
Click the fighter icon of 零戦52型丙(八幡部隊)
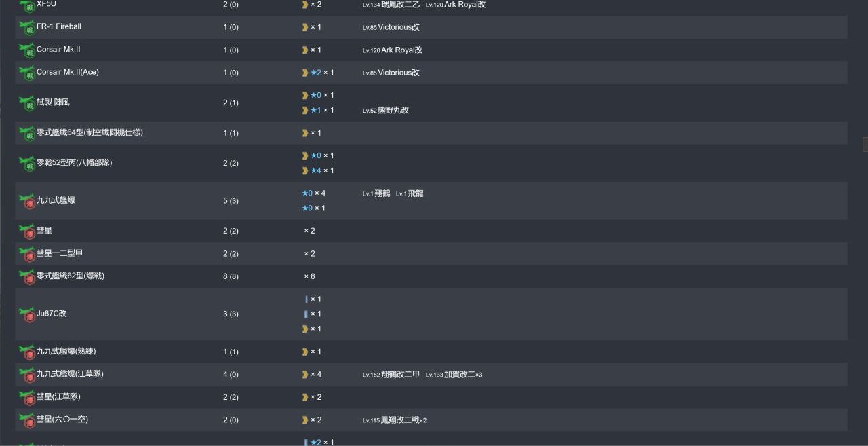pyautogui.click(x=27, y=164)
